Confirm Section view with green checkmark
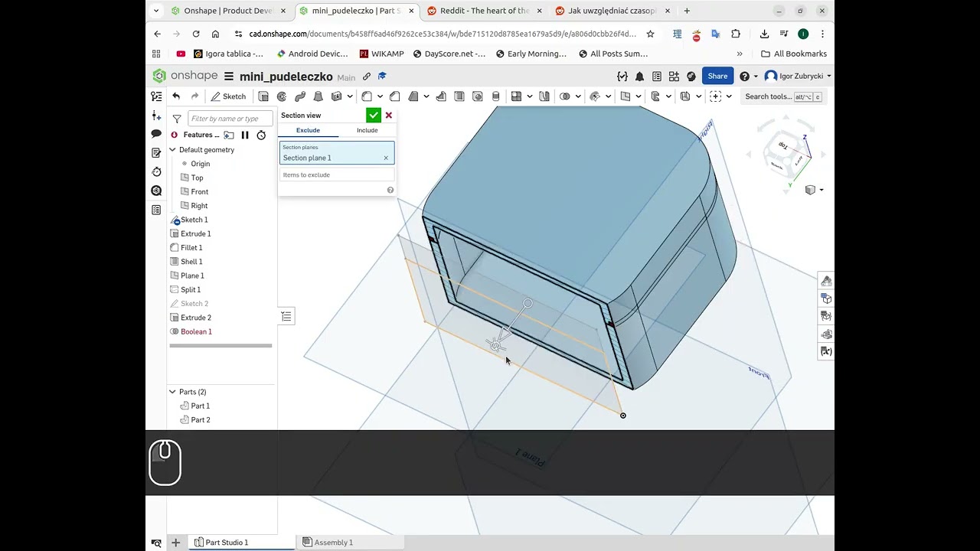Image resolution: width=980 pixels, height=551 pixels. 374,116
